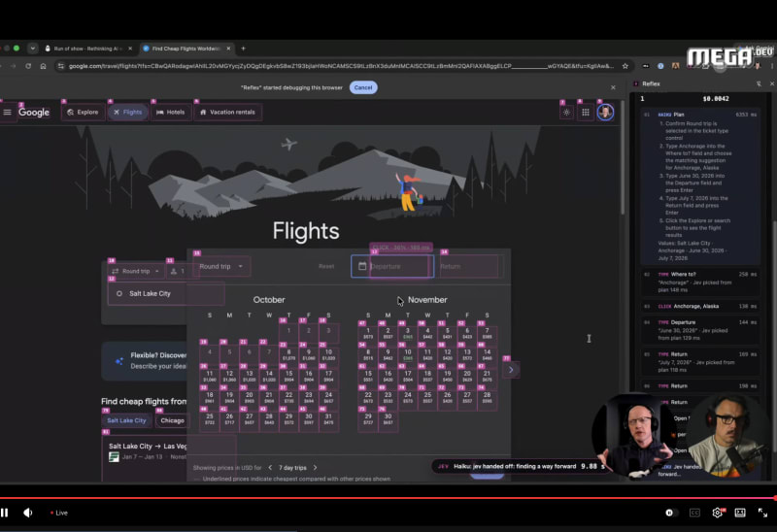The image size is (777, 532).
Task: Go to the browser home page icon
Action: coord(43,66)
